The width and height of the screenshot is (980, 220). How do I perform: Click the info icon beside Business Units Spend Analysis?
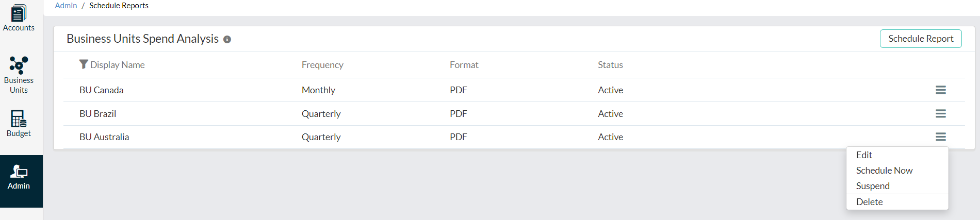(x=227, y=40)
